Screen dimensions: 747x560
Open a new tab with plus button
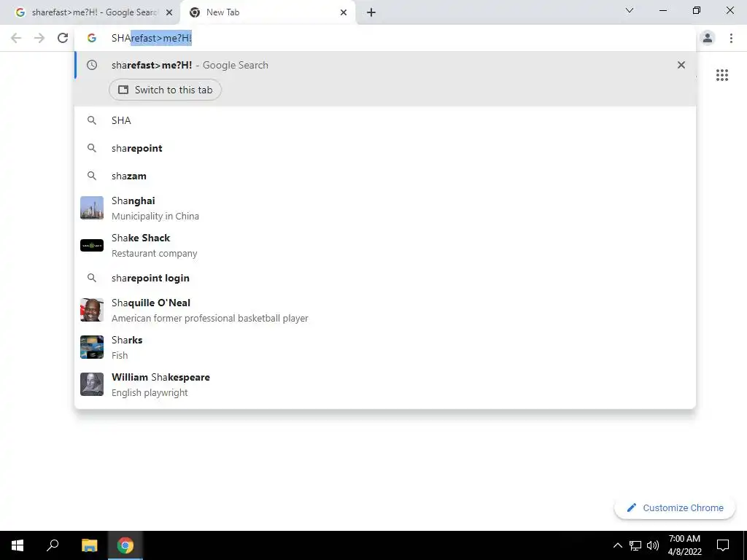click(371, 13)
